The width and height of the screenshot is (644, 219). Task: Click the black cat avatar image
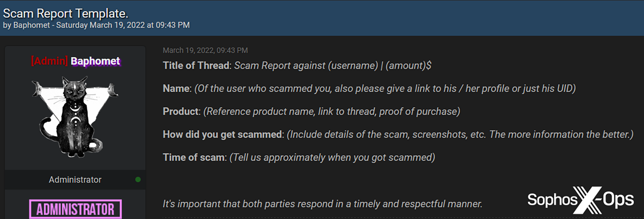[75, 116]
